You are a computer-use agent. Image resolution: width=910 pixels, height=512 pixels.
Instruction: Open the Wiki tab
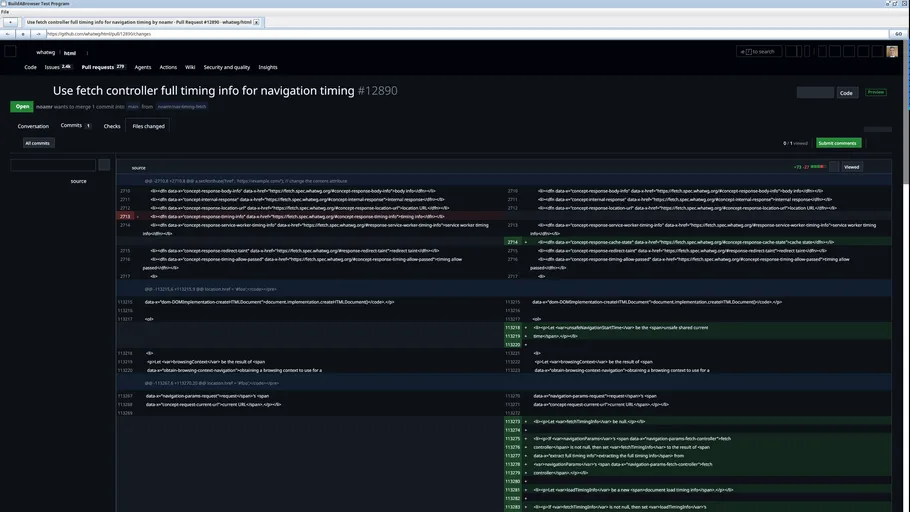pos(190,67)
